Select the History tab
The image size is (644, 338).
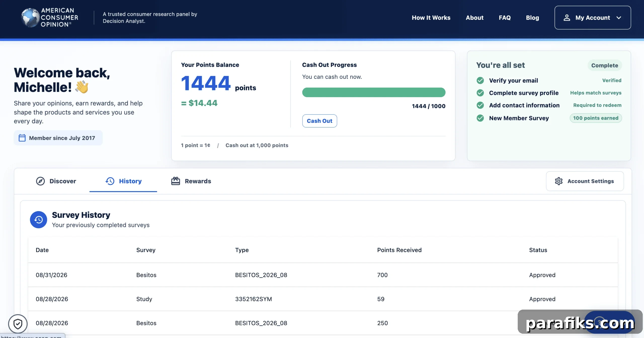click(x=123, y=181)
